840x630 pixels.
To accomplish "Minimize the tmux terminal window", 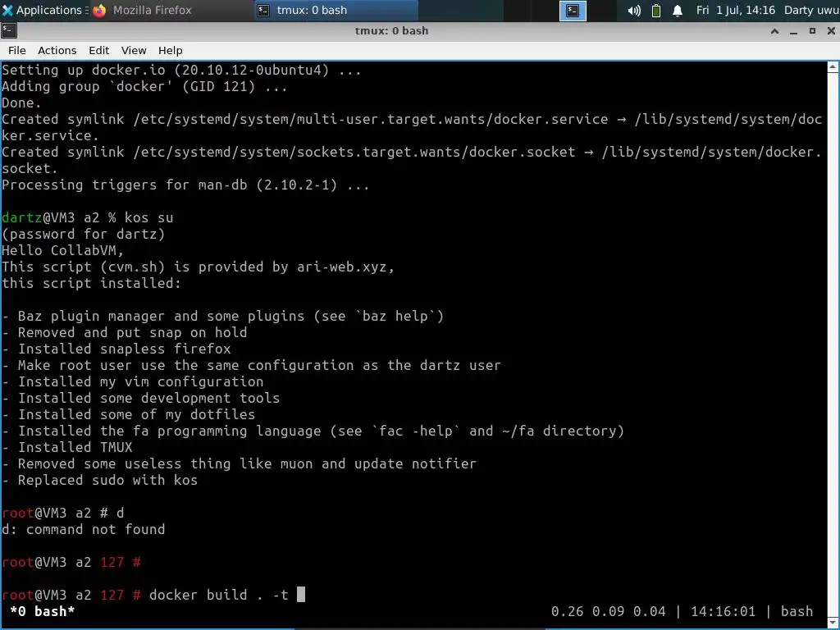I will point(793,31).
